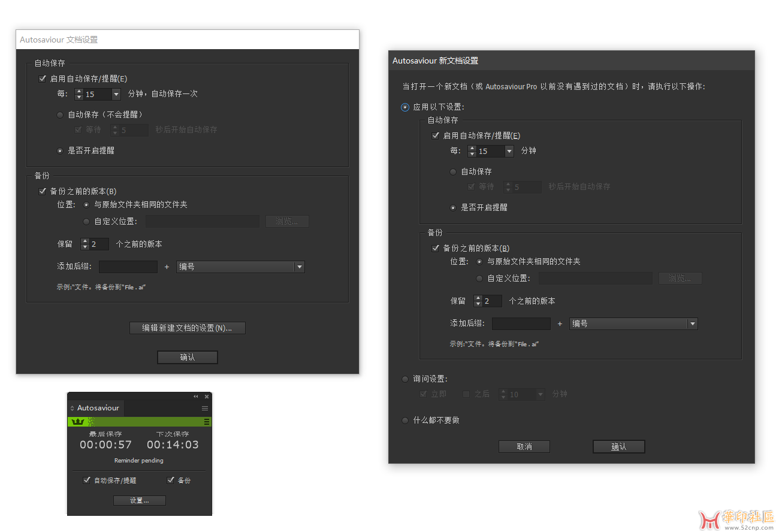Click 添加后缀 text field in 新文档设置 dialog
776x532 pixels.
click(521, 324)
